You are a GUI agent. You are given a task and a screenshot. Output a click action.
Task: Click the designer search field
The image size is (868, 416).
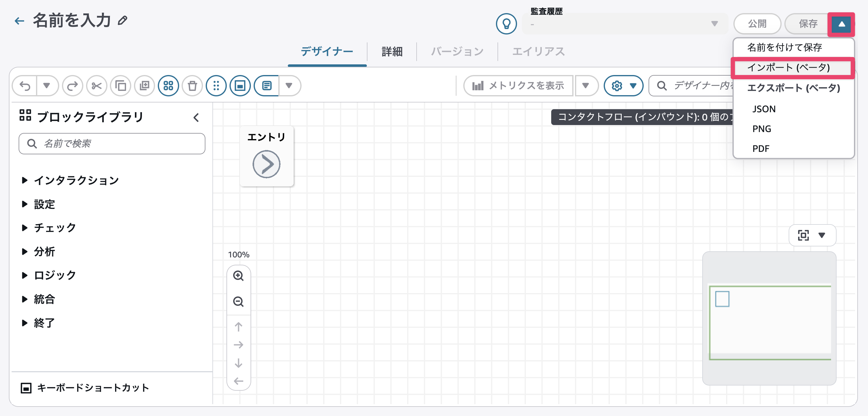pos(691,86)
